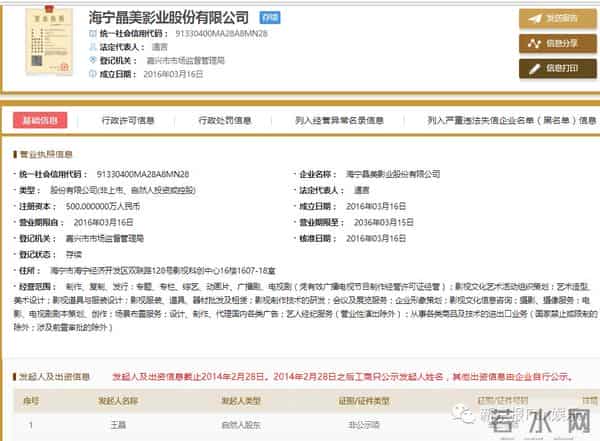The image size is (600, 441).
Task: Open the 列入严重违法失信企业名单(黑名单)信息 tab
Action: 512,121
